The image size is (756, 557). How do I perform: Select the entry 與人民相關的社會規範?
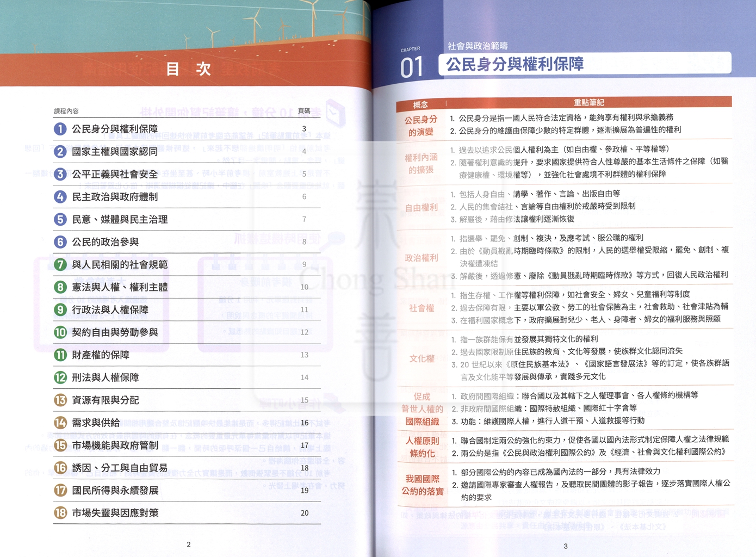pos(120,264)
